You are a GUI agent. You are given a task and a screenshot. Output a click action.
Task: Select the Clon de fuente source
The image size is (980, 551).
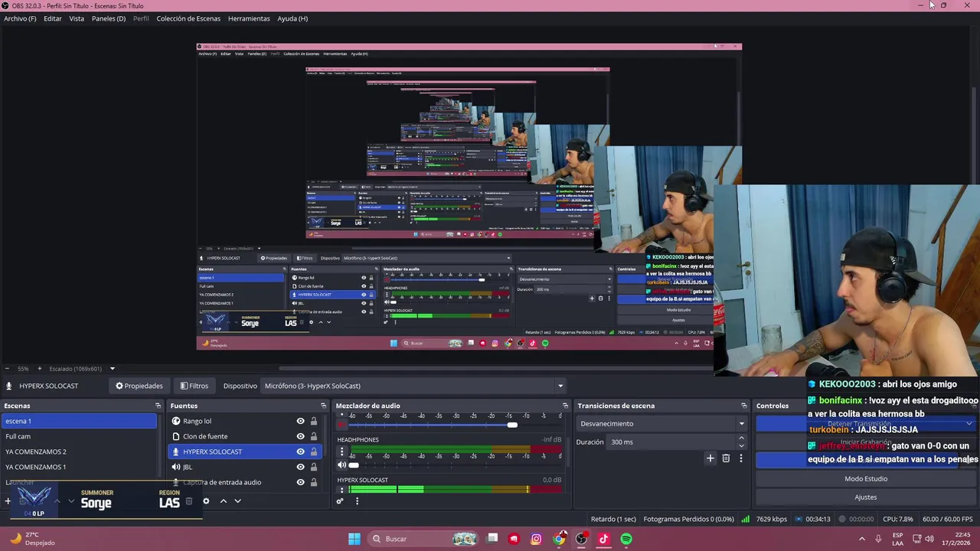click(x=245, y=436)
